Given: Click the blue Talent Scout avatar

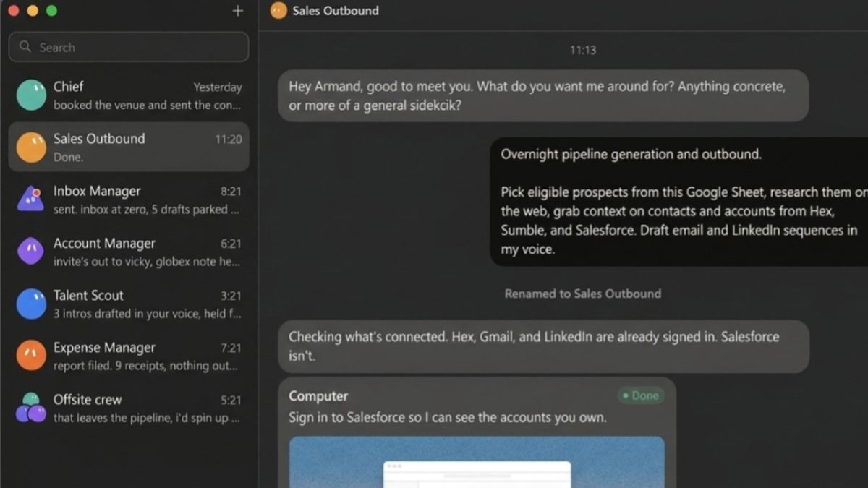Looking at the screenshot, I should 31,304.
